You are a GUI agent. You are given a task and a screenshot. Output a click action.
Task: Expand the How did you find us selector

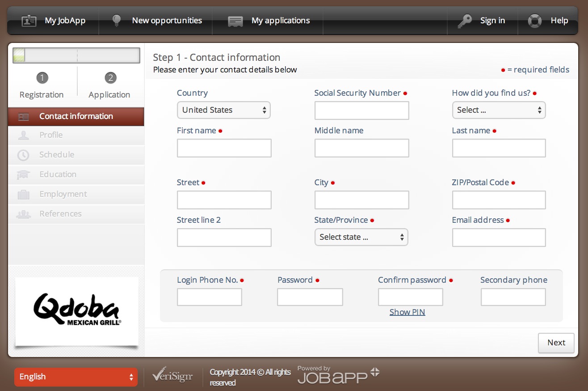(x=499, y=110)
